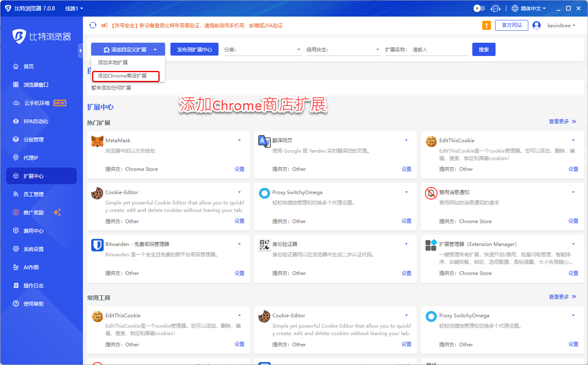
Task: Open the customer service chat icon
Action: (x=495, y=8)
